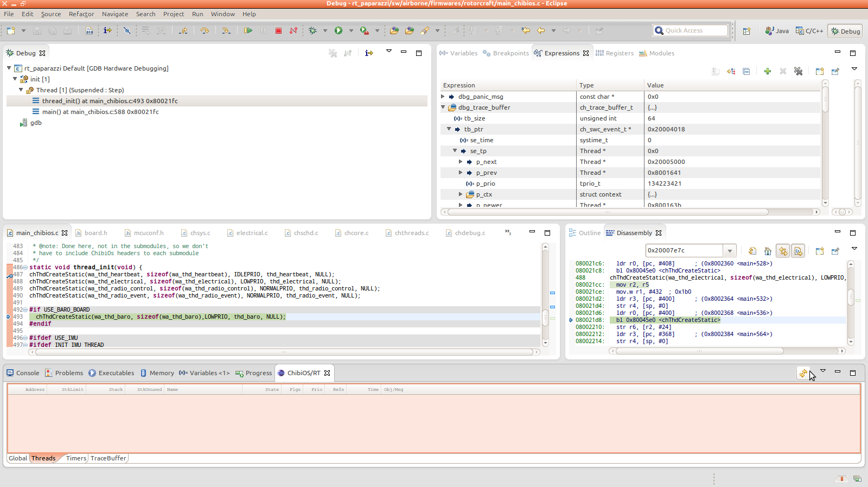Click the Home icon in Disassembly toolbar
The height and width of the screenshot is (487, 868).
pos(768,251)
